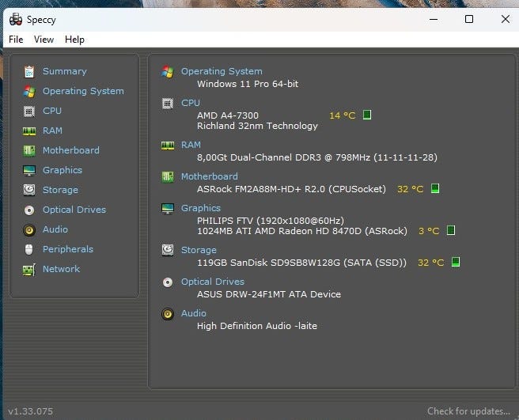Click motherboard temperature indicator beside CPUSocket 32 °C
519x420 pixels.
(x=435, y=188)
